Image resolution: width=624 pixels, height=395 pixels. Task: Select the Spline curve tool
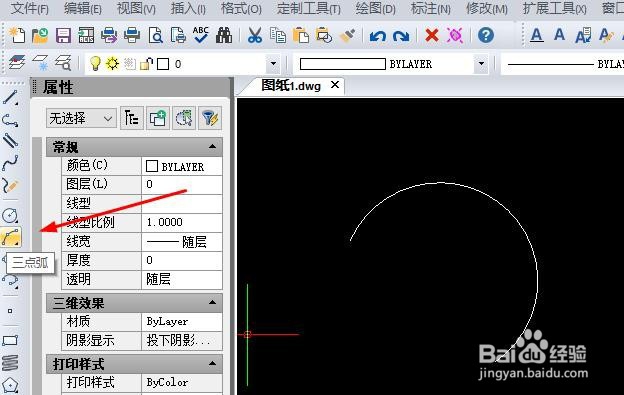click(10, 163)
